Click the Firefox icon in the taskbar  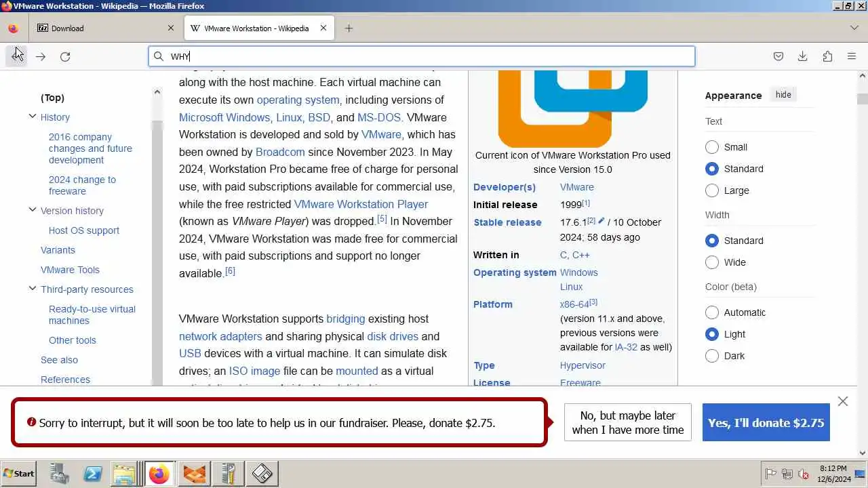159,473
